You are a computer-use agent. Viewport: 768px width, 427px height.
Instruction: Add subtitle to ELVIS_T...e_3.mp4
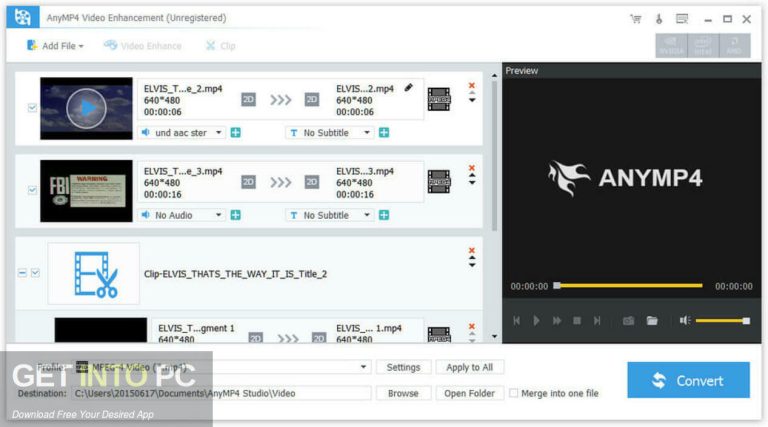click(384, 215)
